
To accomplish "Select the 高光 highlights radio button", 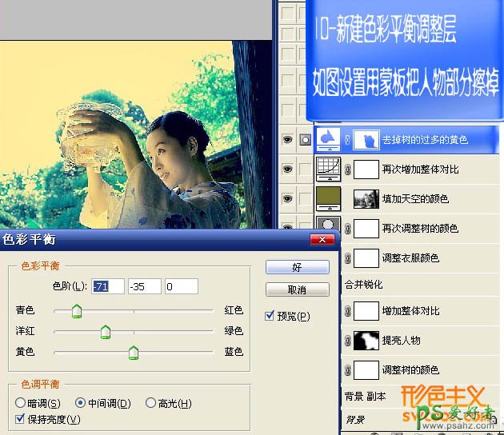I will click(150, 403).
